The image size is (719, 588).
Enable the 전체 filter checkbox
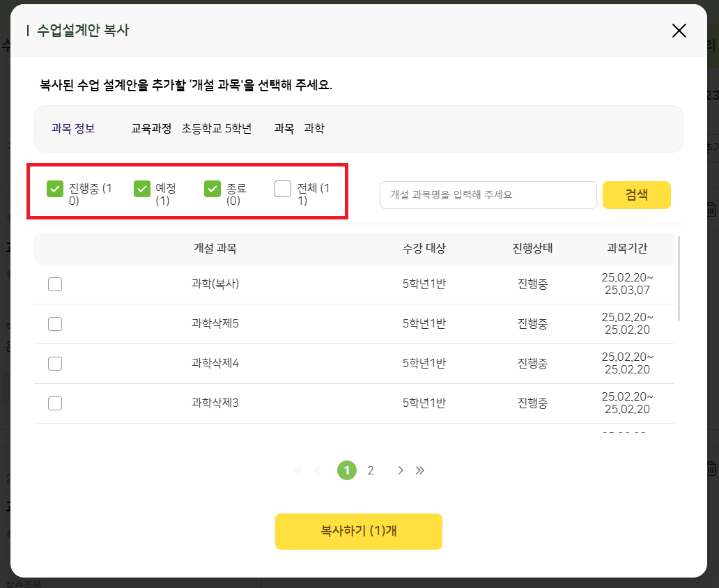pos(283,189)
